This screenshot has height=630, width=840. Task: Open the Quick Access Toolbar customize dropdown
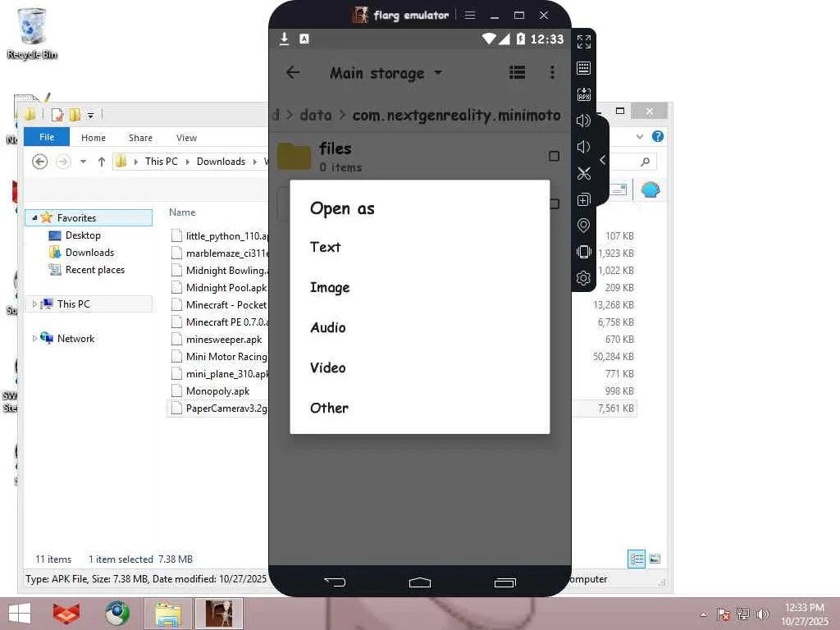(90, 115)
